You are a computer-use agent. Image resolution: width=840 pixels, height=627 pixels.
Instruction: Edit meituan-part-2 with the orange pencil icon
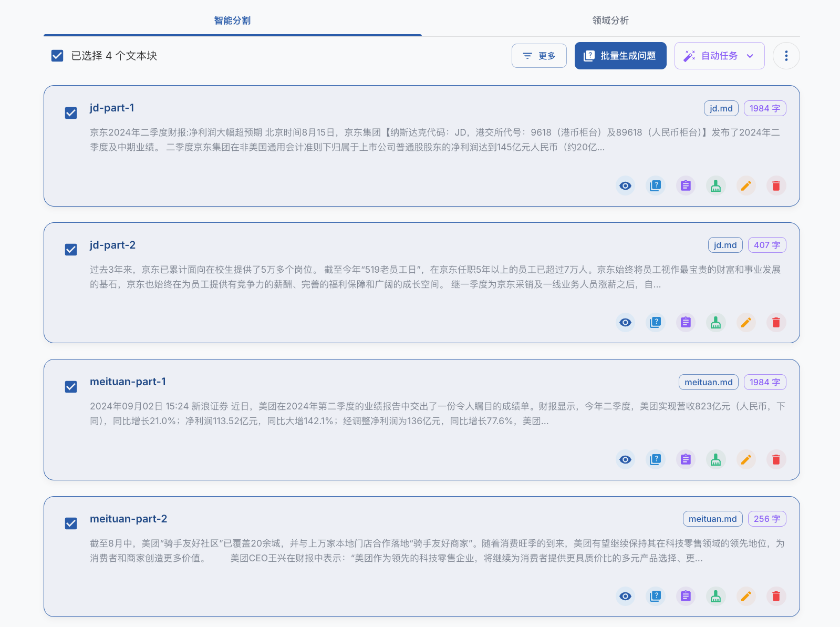click(746, 596)
